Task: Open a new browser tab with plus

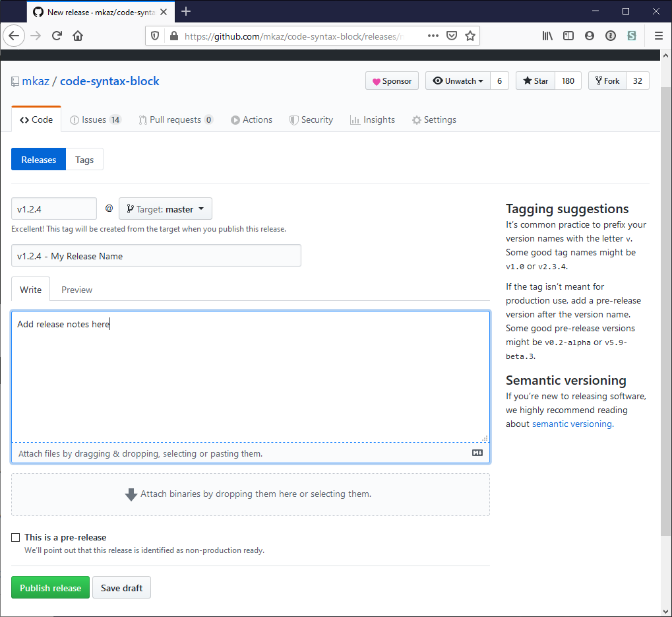Action: [x=185, y=12]
